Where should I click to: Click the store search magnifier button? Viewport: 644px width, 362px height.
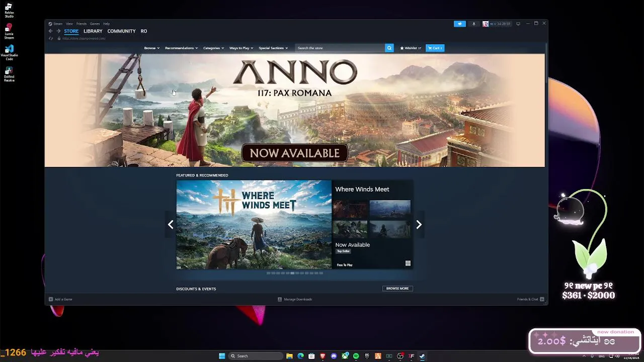(389, 48)
